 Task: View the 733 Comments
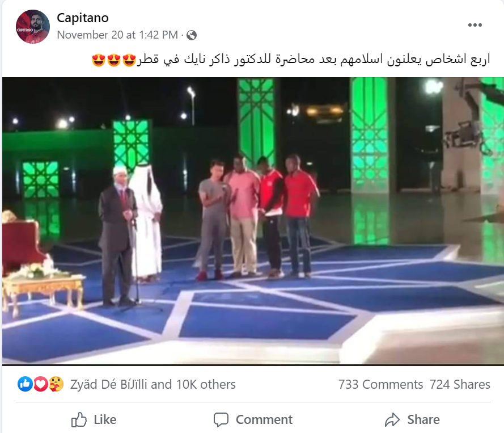[x=380, y=384]
